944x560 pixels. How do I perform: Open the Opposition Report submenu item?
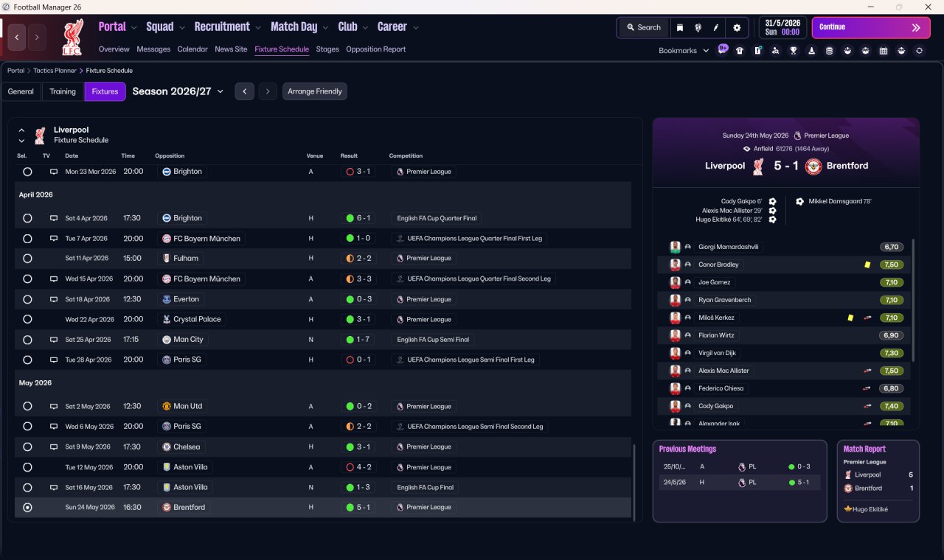pos(376,49)
